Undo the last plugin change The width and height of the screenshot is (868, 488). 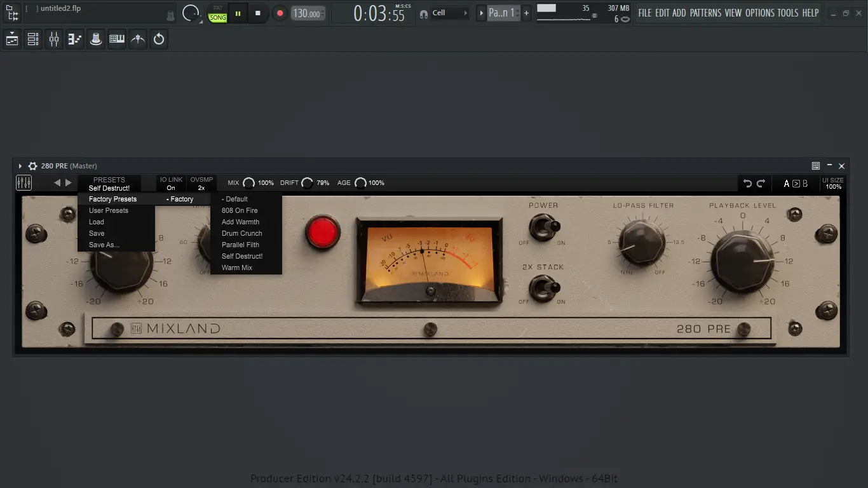(748, 184)
